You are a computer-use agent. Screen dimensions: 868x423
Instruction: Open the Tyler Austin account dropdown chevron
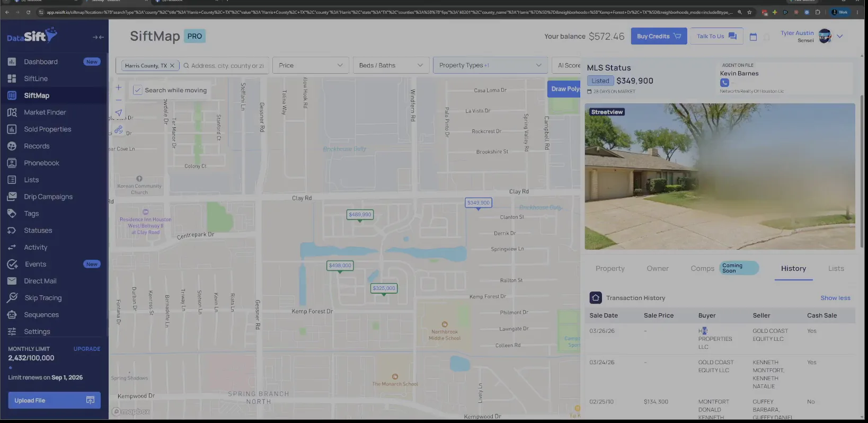[x=839, y=37]
